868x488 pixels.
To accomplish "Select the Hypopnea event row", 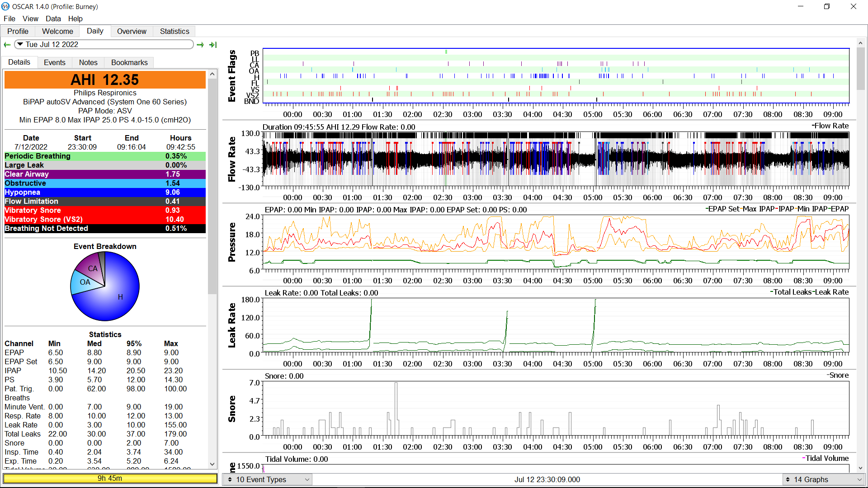I will coord(105,192).
